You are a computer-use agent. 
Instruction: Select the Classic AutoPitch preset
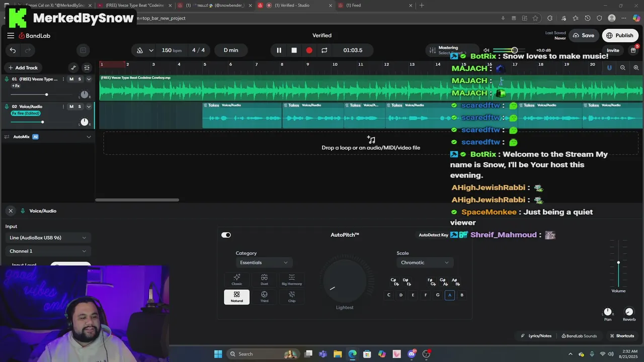tap(236, 280)
